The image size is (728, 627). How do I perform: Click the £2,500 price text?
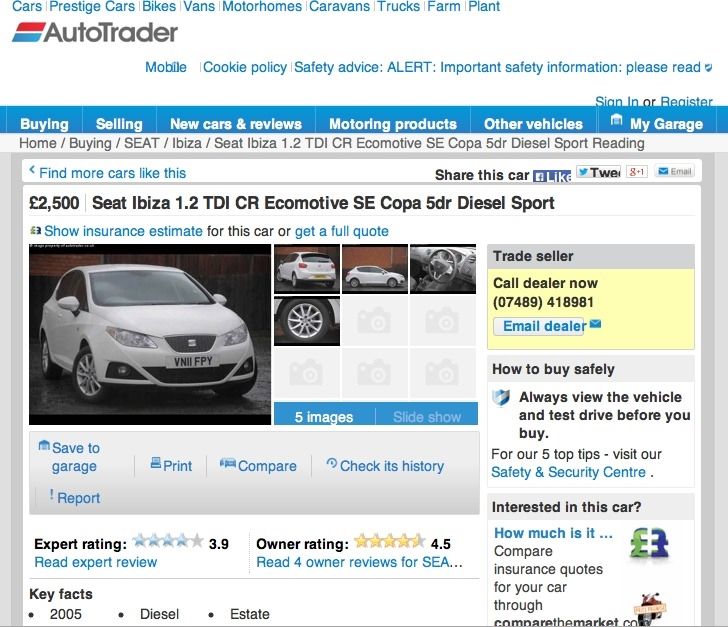(54, 203)
